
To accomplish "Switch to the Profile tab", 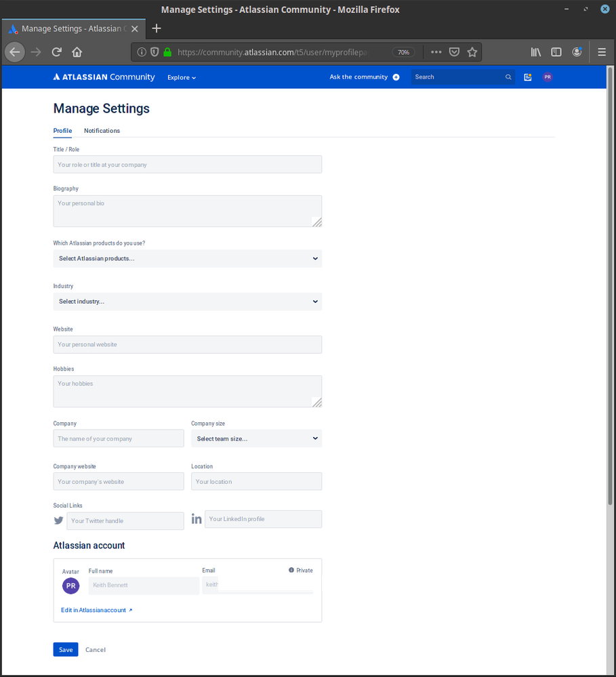I will 62,130.
